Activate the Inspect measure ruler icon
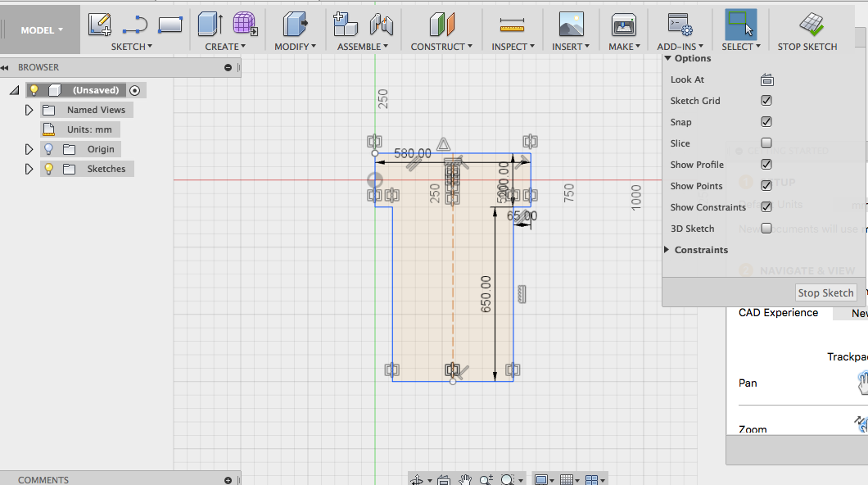Image resolution: width=868 pixels, height=485 pixels. [512, 25]
